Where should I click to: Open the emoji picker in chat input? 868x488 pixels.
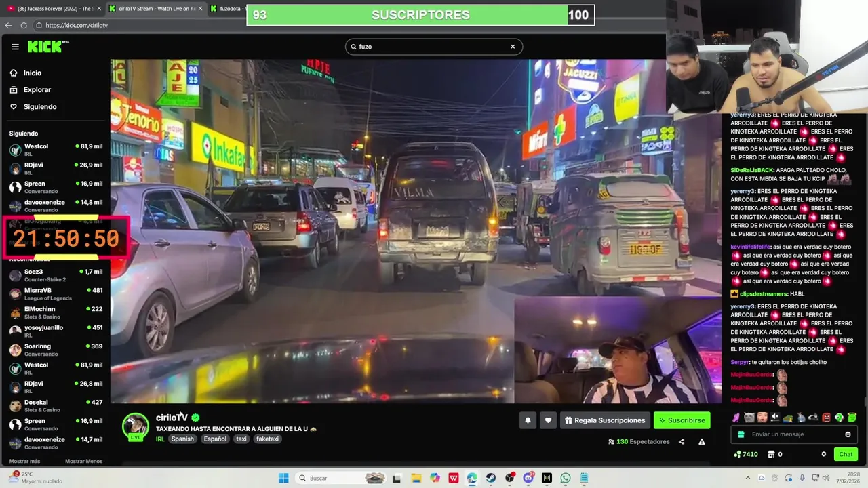pyautogui.click(x=848, y=434)
